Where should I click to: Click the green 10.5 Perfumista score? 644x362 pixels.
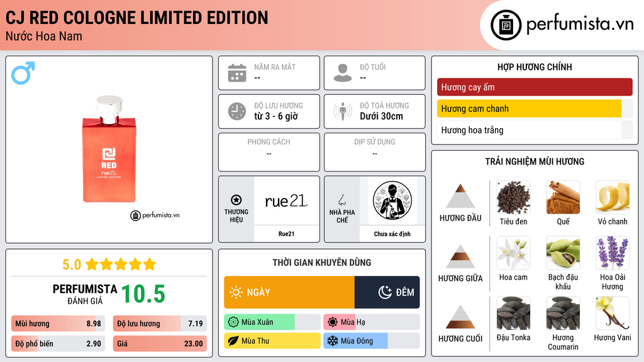[143, 294]
